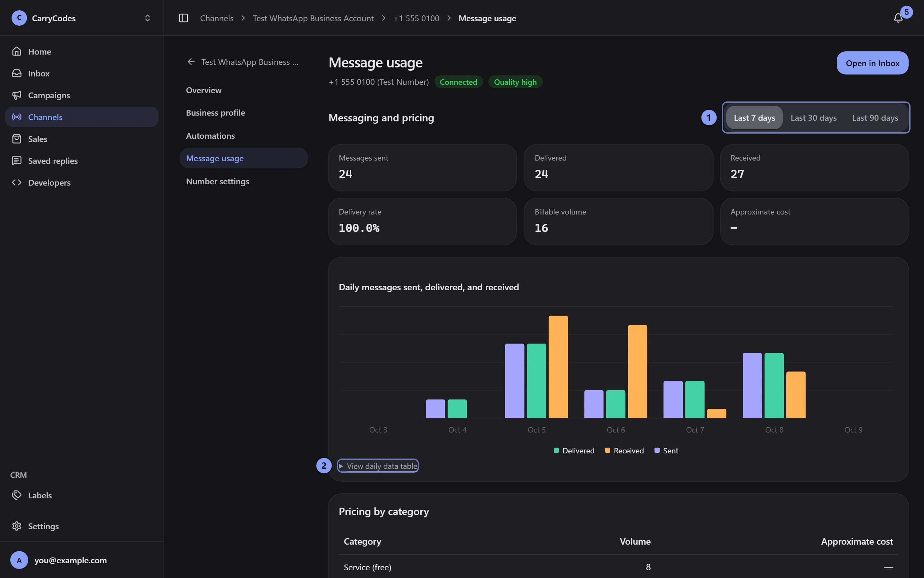Open Developers code icon
924x578 pixels.
[x=16, y=182]
